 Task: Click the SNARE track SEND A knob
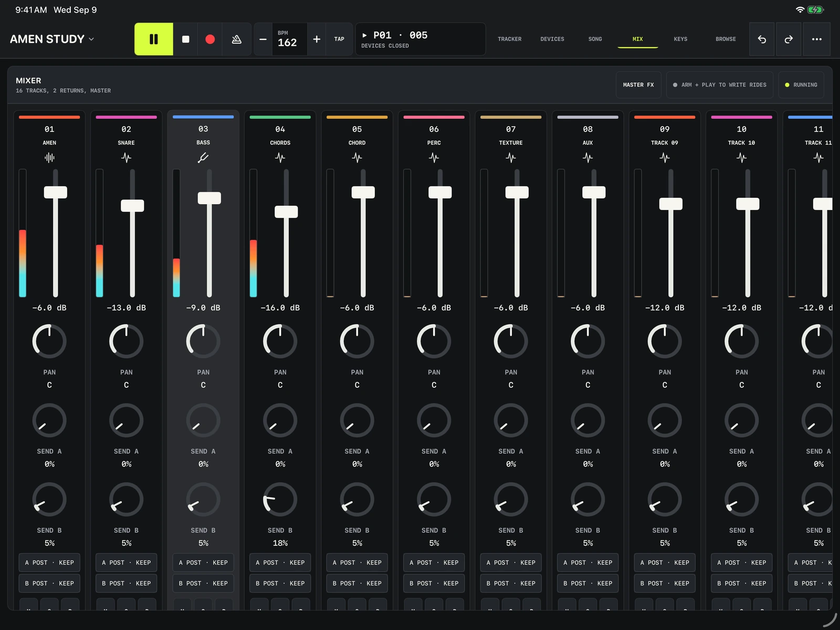pyautogui.click(x=126, y=421)
